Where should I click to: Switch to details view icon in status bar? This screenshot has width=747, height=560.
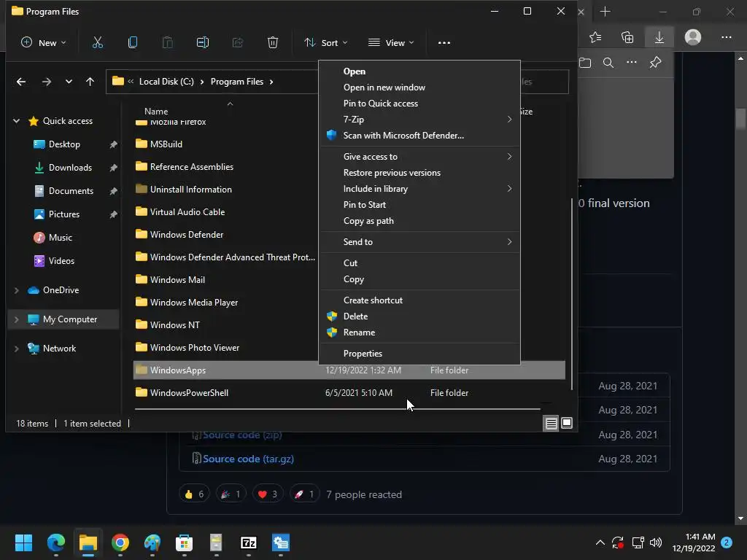pyautogui.click(x=551, y=424)
